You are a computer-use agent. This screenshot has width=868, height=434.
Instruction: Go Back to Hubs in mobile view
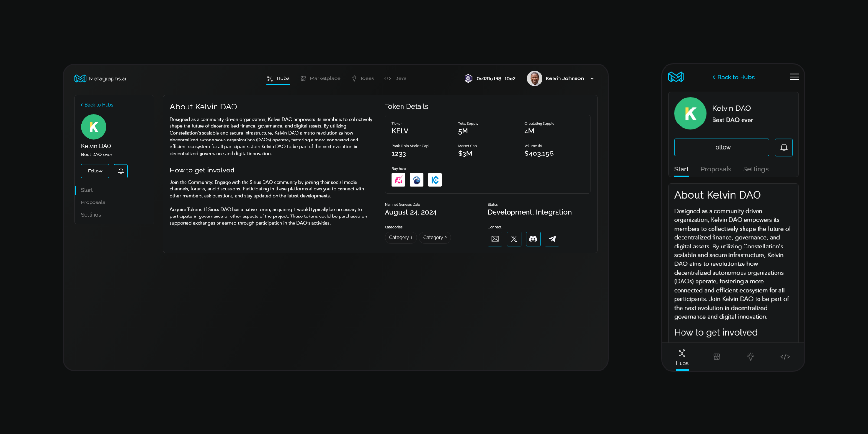click(x=733, y=77)
